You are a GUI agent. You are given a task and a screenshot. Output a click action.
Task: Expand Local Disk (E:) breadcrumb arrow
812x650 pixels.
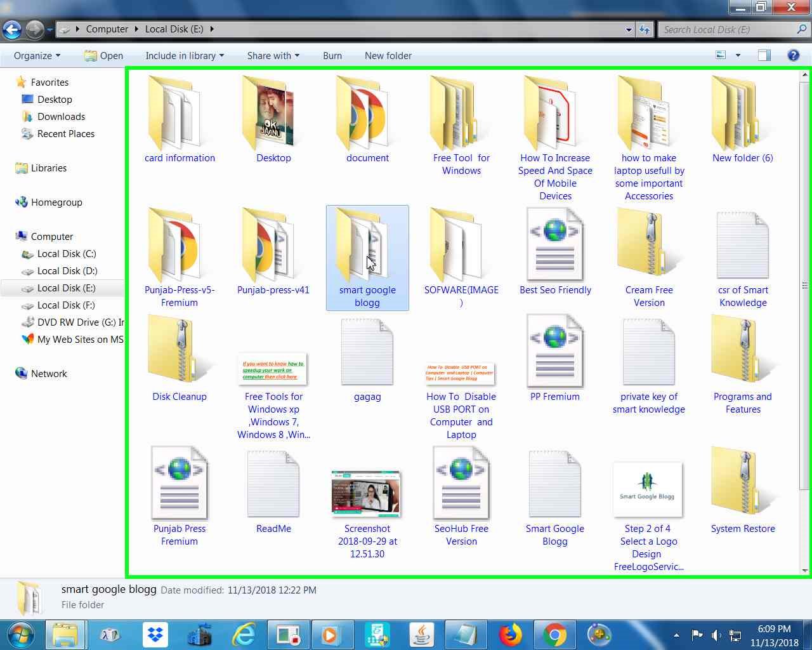212,29
